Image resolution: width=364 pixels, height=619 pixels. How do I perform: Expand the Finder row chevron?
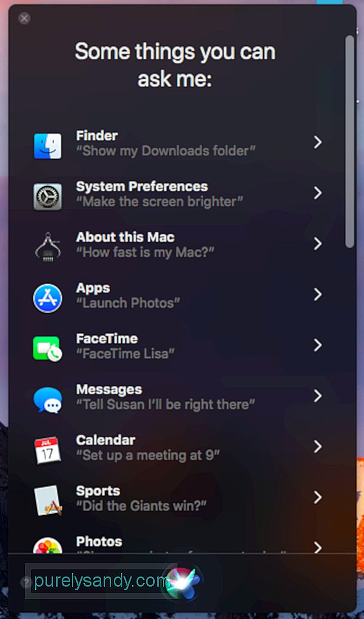click(x=317, y=142)
